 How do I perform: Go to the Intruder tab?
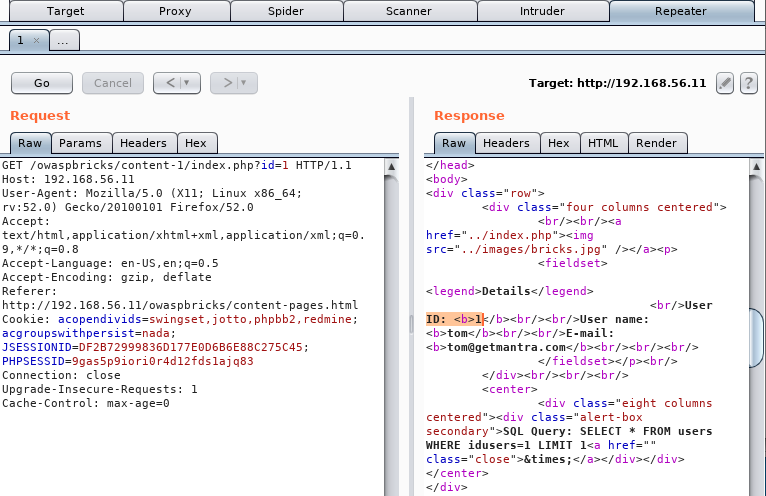542,11
